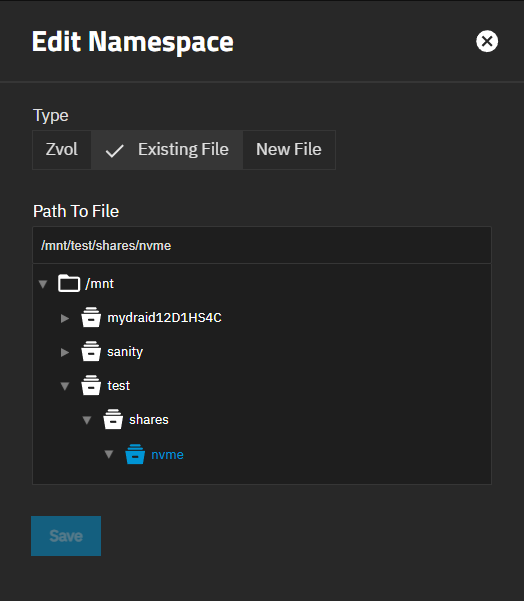Select the Existing File type option
Image resolution: width=524 pixels, height=601 pixels.
click(167, 149)
